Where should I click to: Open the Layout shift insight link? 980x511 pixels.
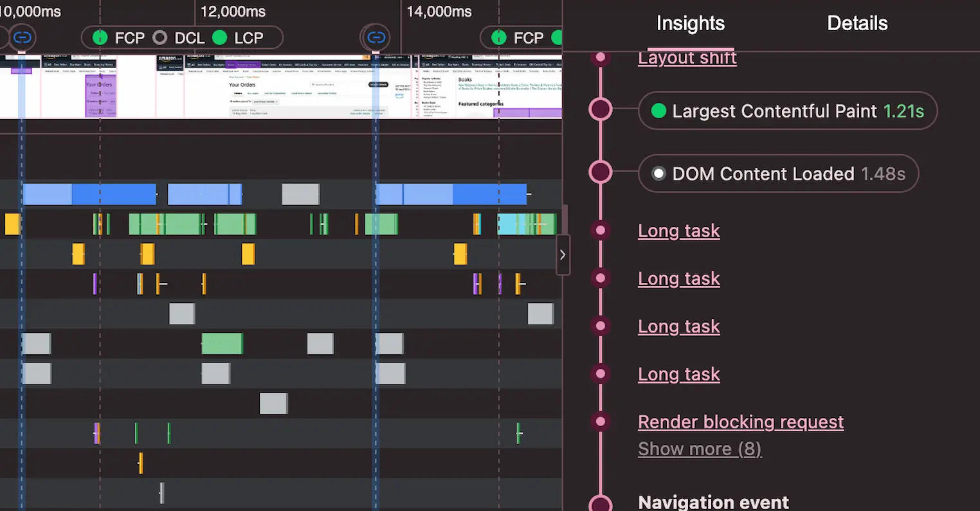click(x=687, y=58)
